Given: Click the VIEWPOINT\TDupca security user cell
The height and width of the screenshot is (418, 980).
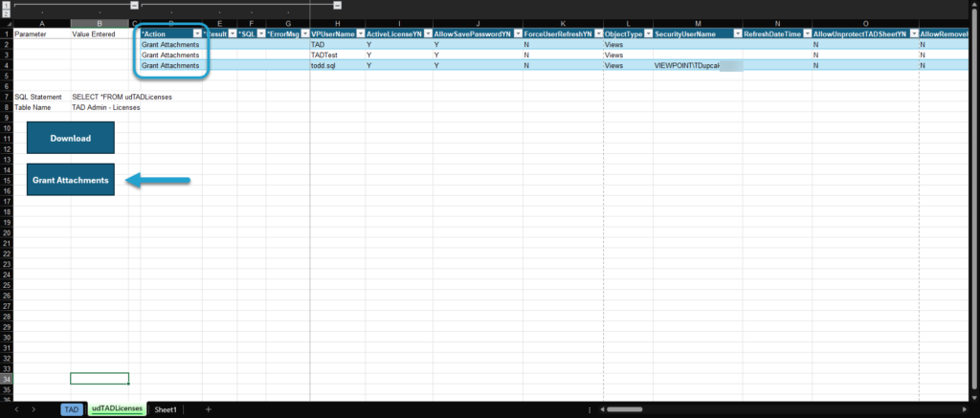Looking at the screenshot, I should 698,65.
